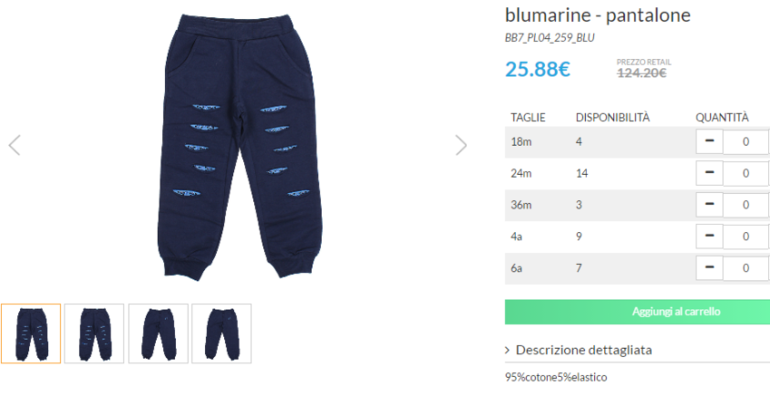Decrease quantity for size 18m

(x=709, y=141)
